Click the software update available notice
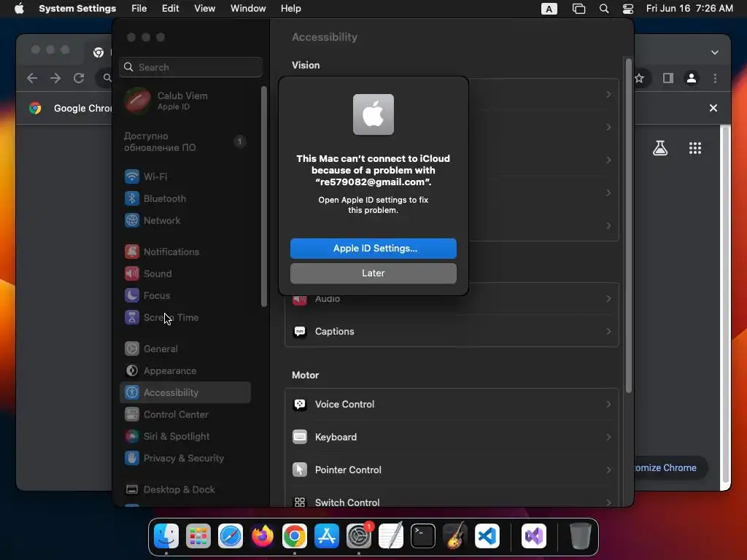 pyautogui.click(x=185, y=142)
